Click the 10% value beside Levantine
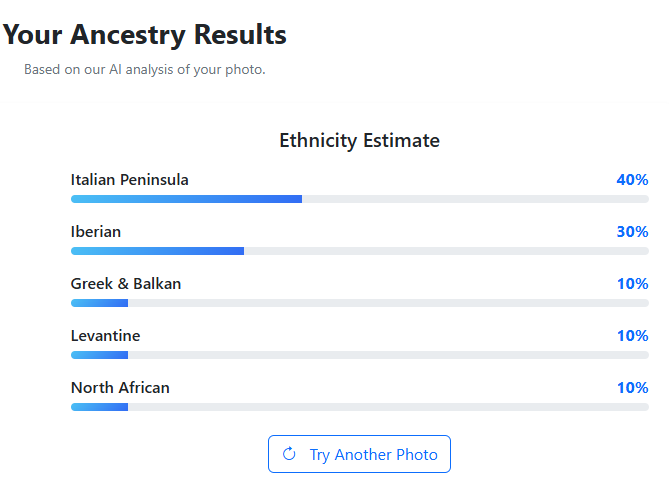The image size is (669, 496). coord(632,336)
